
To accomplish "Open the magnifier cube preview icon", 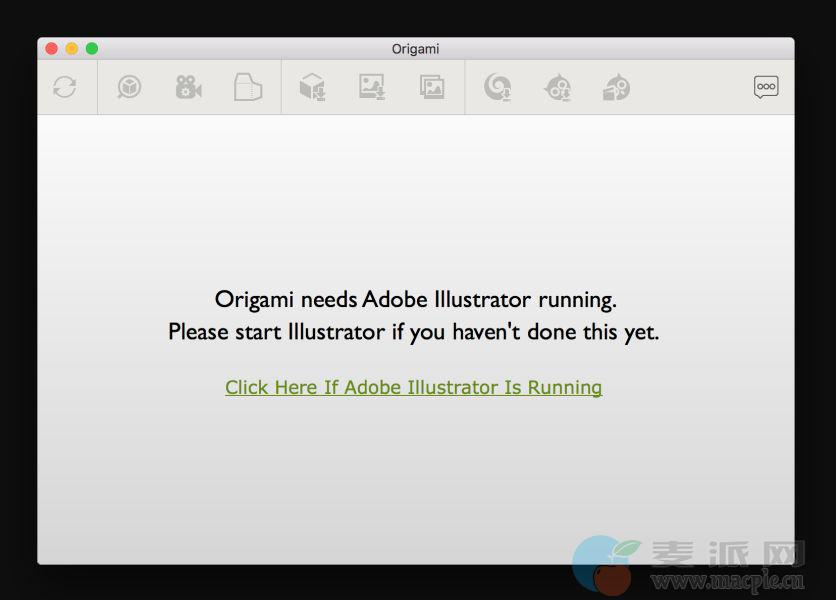I will [129, 87].
